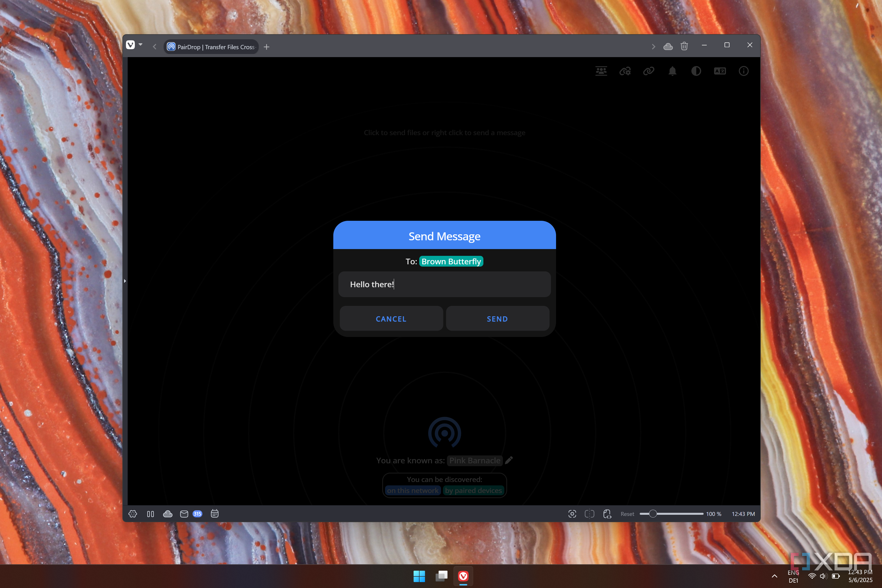Click the SEND button
This screenshot has height=588, width=882.
tap(497, 318)
